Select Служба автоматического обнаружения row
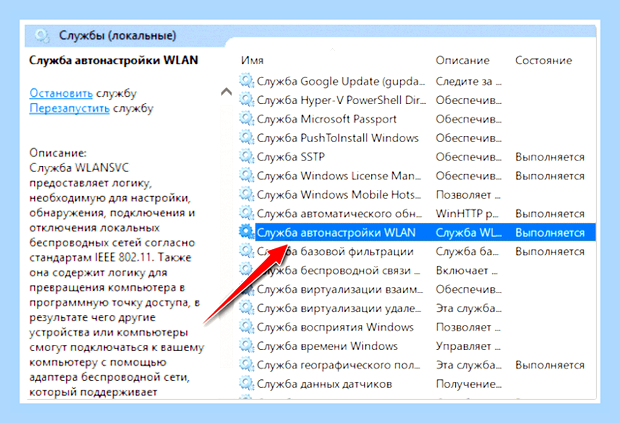 pos(417,213)
